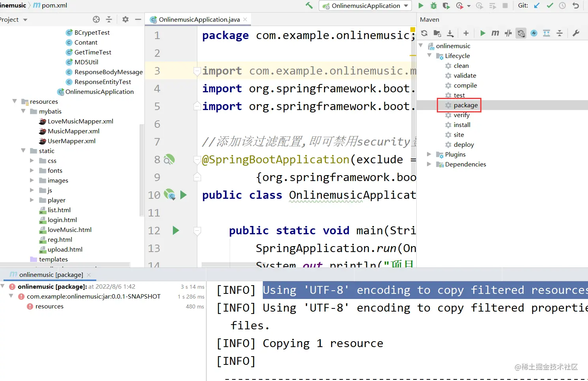Show Git history clock icon
This screenshot has height=381, width=588.
tap(562, 6)
